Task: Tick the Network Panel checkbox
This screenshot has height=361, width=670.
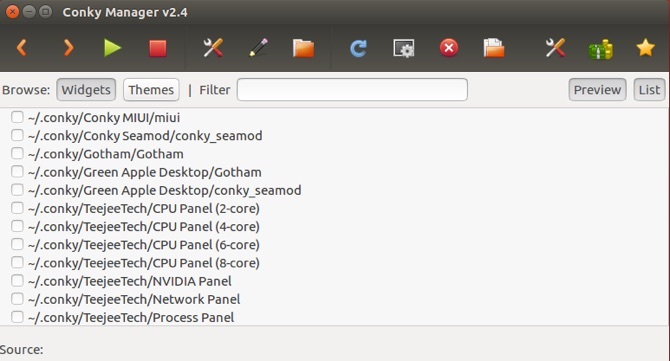Action: (x=17, y=299)
